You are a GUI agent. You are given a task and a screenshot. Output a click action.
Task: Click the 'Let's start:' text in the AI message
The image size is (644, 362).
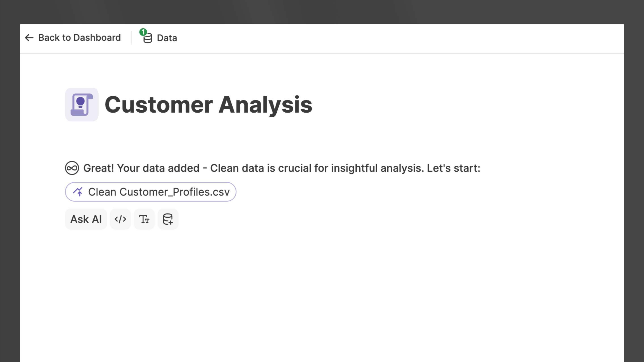(453, 168)
